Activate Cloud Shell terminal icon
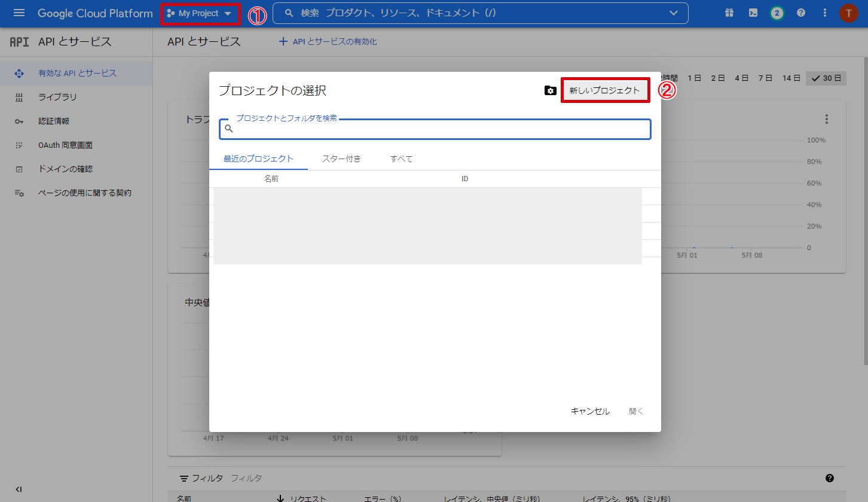 753,13
